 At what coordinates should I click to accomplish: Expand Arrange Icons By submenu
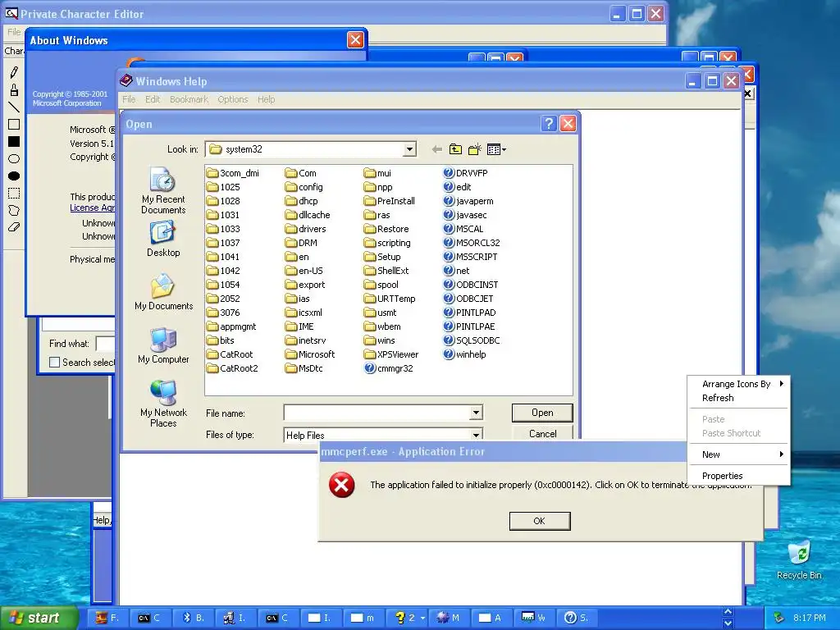click(738, 384)
